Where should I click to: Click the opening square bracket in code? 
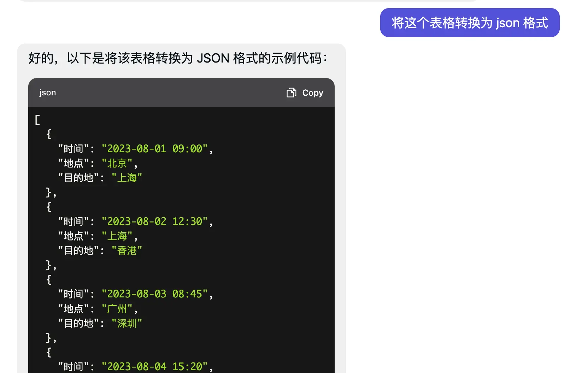point(37,120)
